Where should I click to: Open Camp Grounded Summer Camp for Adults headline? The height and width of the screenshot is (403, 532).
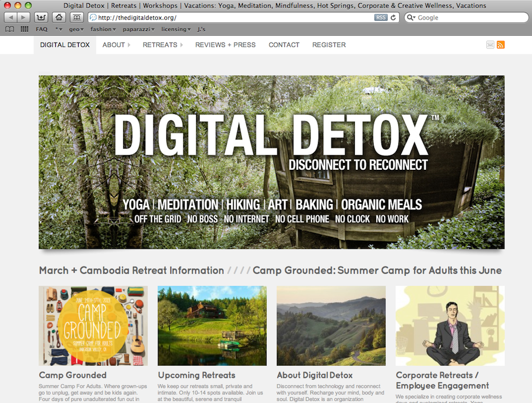tap(377, 270)
